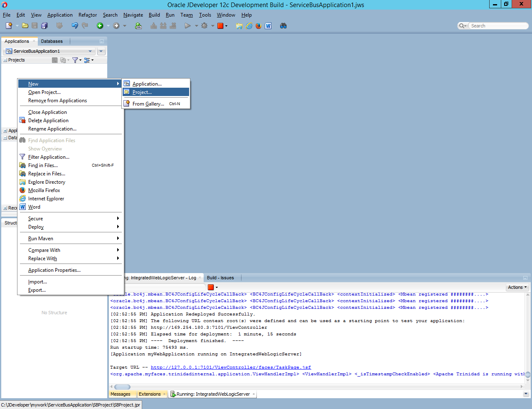Viewport: 532px width, 409px height.
Task: Select Rename Application... in the context menu
Action: coord(71,129)
